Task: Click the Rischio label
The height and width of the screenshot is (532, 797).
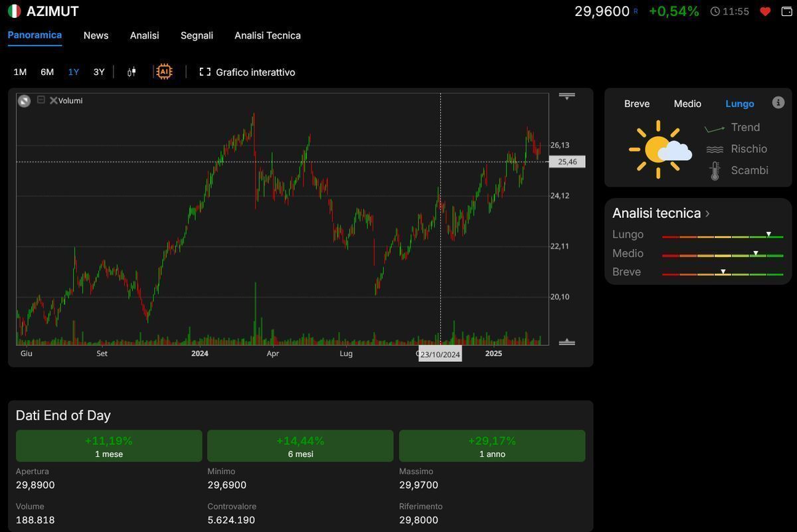Action: (749, 149)
